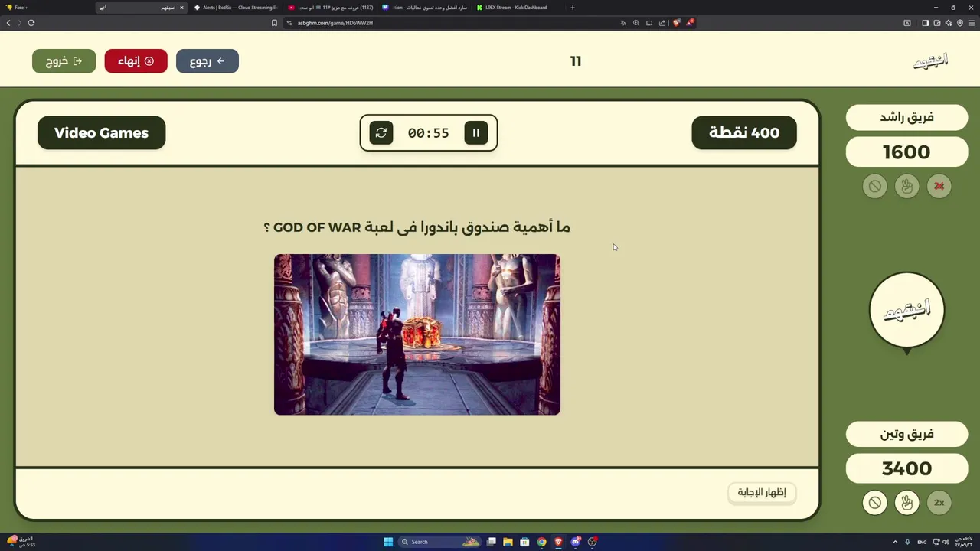This screenshot has height=551, width=980.
Task: Click the Video Games category label
Action: pos(101,132)
